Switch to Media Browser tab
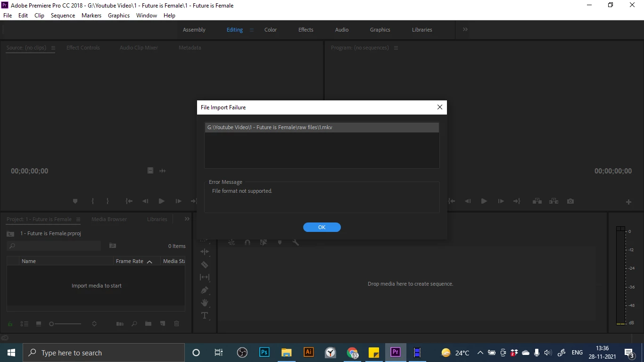The width and height of the screenshot is (644, 362). pos(109,219)
